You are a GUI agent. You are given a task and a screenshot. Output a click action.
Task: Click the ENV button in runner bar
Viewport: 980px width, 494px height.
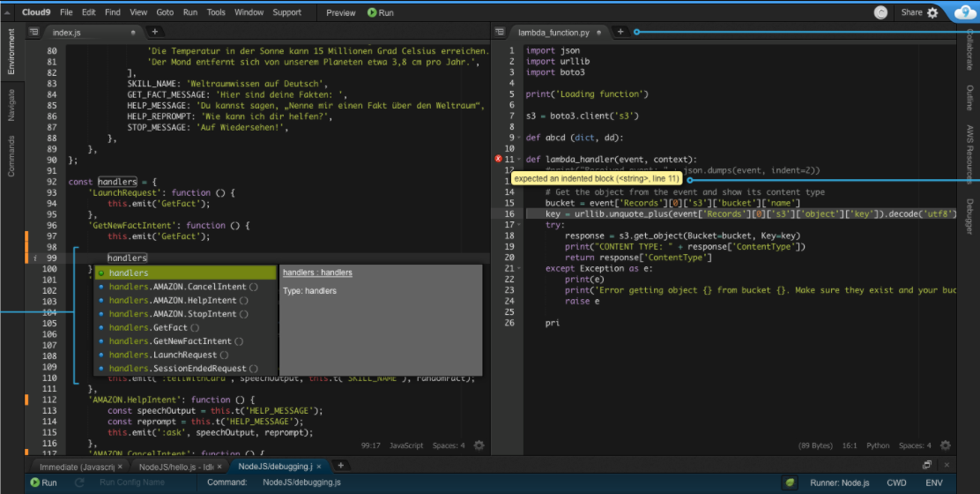pos(934,483)
